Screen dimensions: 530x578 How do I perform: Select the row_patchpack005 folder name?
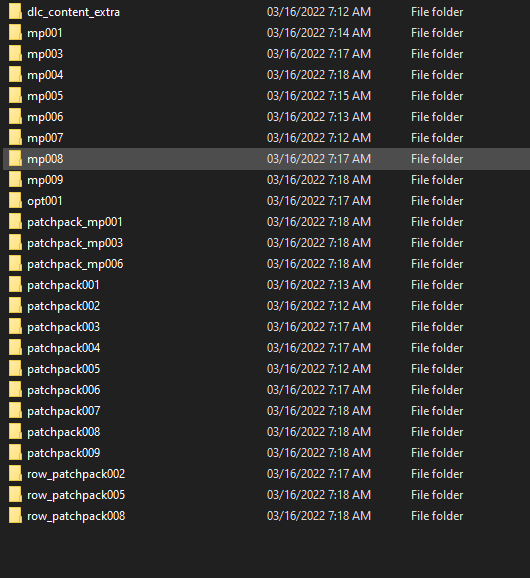pos(76,495)
